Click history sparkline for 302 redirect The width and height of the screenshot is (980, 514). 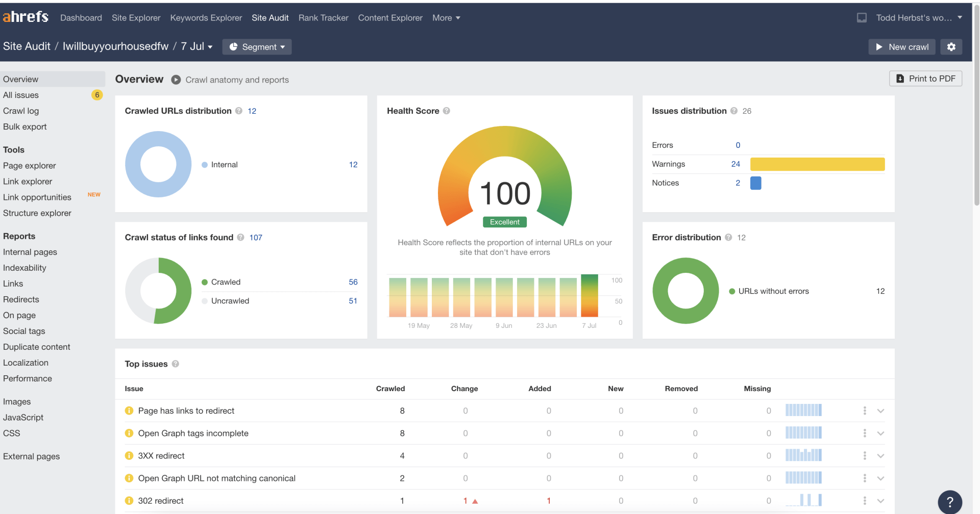click(803, 500)
